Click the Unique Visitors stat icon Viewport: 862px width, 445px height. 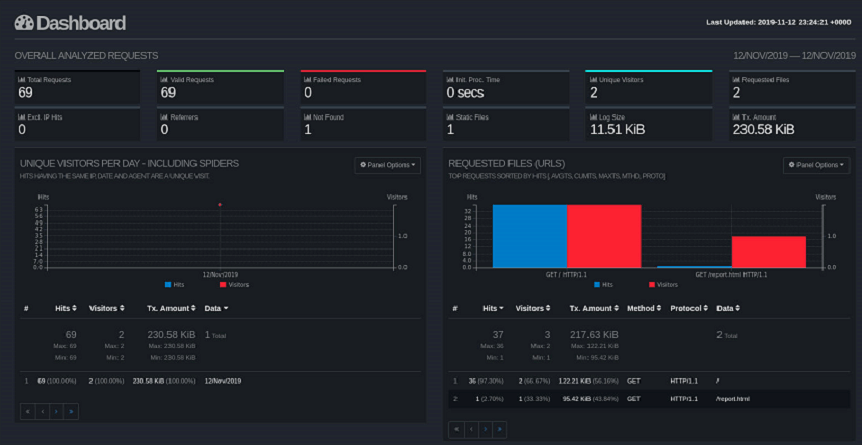tap(592, 79)
